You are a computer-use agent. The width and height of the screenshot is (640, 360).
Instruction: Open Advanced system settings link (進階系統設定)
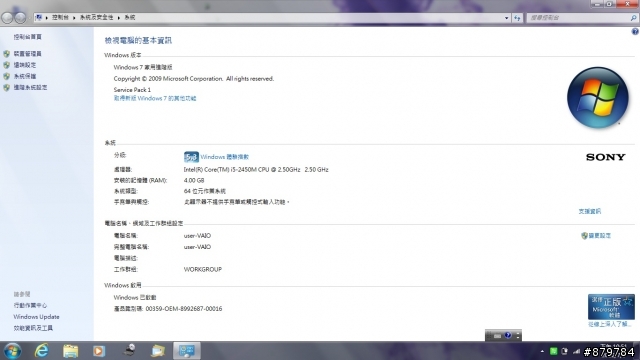click(30, 87)
